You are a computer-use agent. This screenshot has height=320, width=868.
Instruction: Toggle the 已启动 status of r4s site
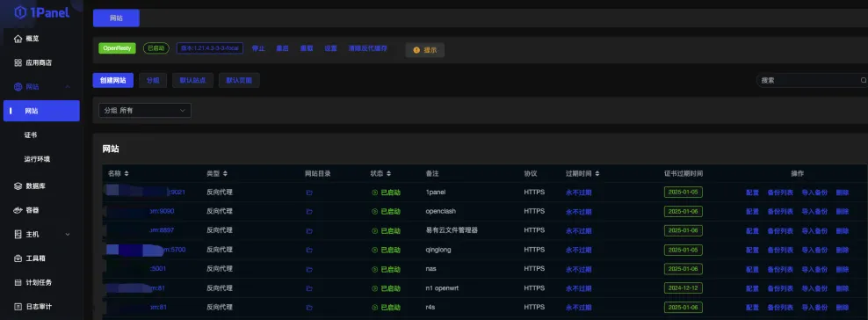pyautogui.click(x=386, y=308)
